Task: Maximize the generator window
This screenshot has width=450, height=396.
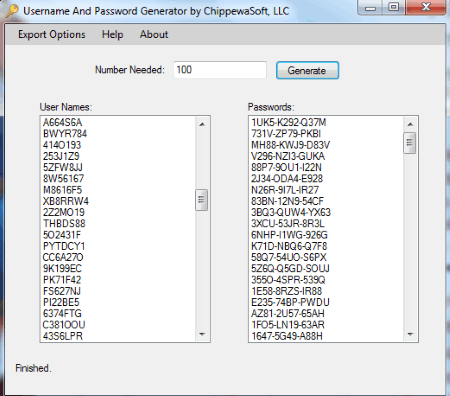Action: click(x=394, y=7)
